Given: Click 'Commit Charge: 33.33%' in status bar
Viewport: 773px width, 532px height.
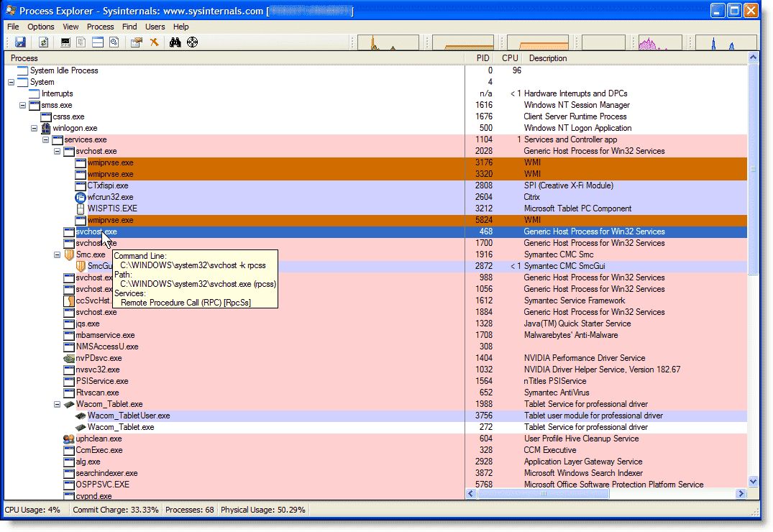Looking at the screenshot, I should point(116,510).
